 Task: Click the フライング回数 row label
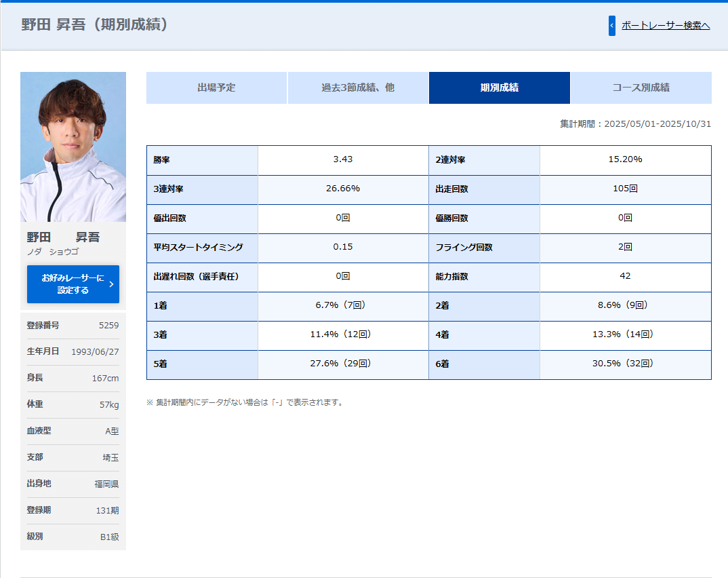(x=464, y=248)
